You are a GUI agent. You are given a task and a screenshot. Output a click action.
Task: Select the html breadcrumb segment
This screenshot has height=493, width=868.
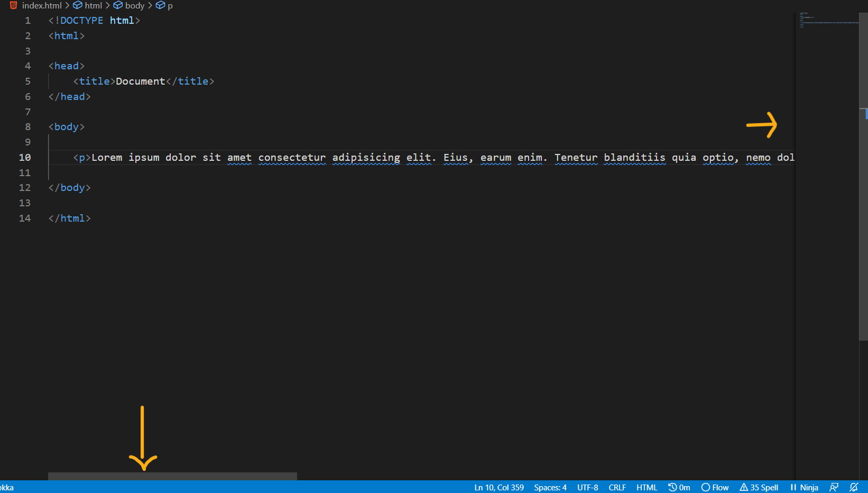coord(94,5)
